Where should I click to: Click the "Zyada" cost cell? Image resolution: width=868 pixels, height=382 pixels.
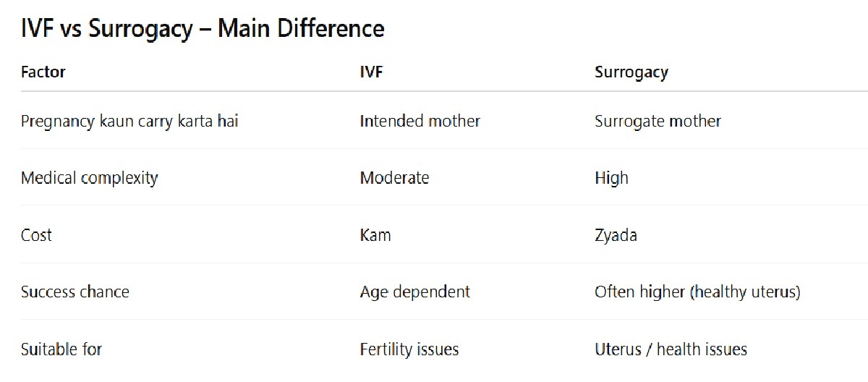[x=616, y=235]
